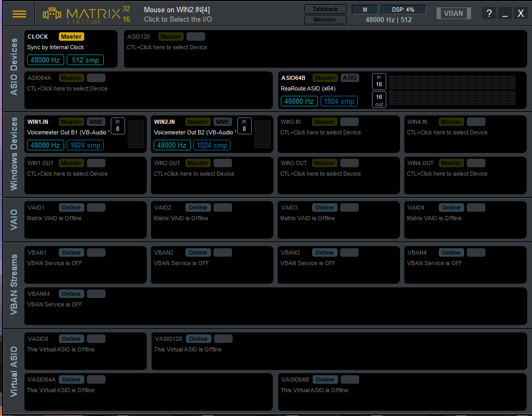Select the VBAN Streams section label
This screenshot has height=416, width=532.
click(x=14, y=285)
